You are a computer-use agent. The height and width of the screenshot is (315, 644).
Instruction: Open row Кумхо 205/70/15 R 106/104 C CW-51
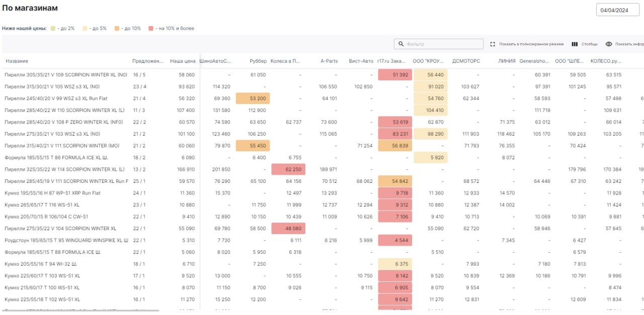pyautogui.click(x=46, y=217)
